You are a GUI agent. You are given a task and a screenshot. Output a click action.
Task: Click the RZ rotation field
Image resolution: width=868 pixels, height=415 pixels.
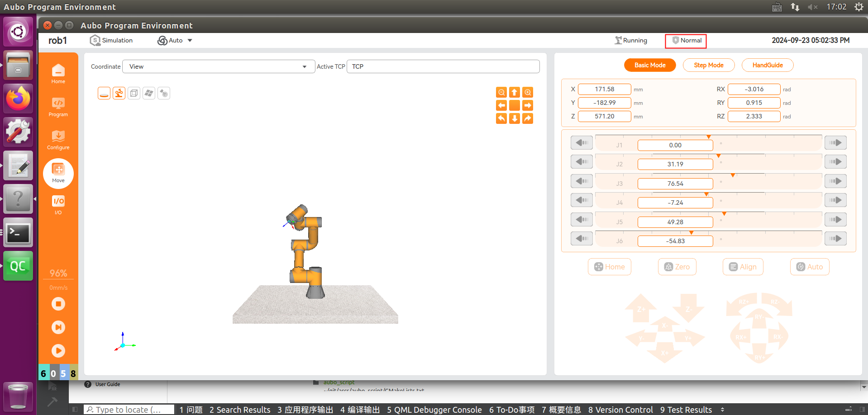point(754,116)
